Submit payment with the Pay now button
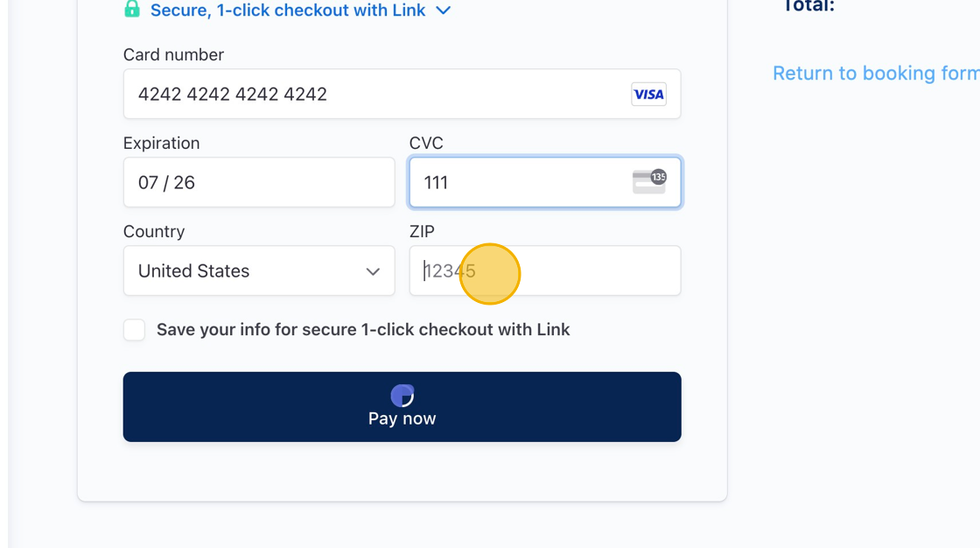The height and width of the screenshot is (548, 980). pos(402,406)
